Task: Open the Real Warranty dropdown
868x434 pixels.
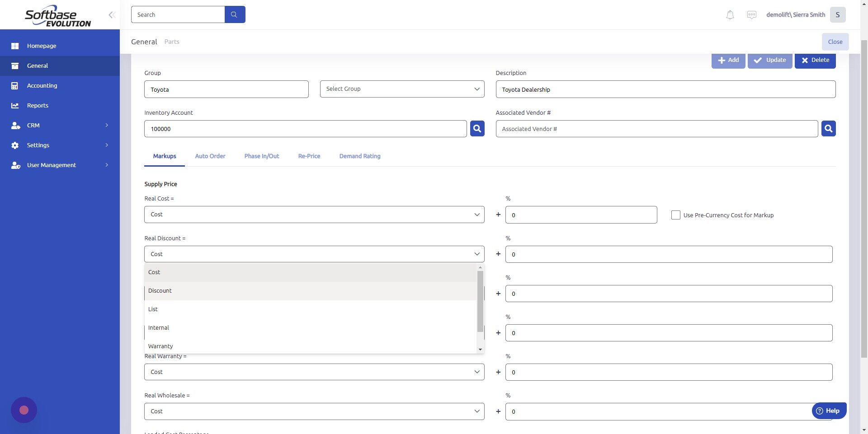Action: tap(314, 372)
